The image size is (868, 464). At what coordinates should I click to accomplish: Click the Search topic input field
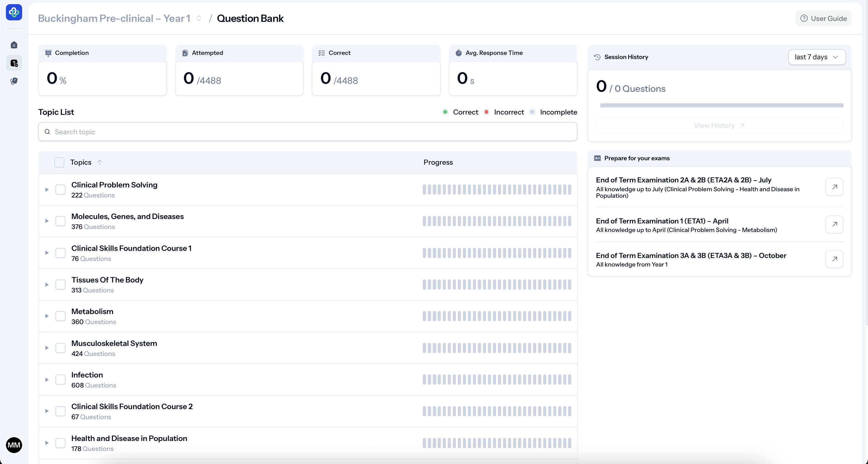pyautogui.click(x=307, y=132)
